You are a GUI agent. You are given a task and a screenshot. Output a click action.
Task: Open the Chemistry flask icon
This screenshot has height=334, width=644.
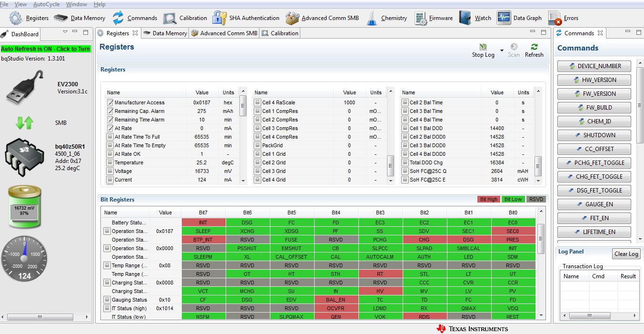click(372, 18)
